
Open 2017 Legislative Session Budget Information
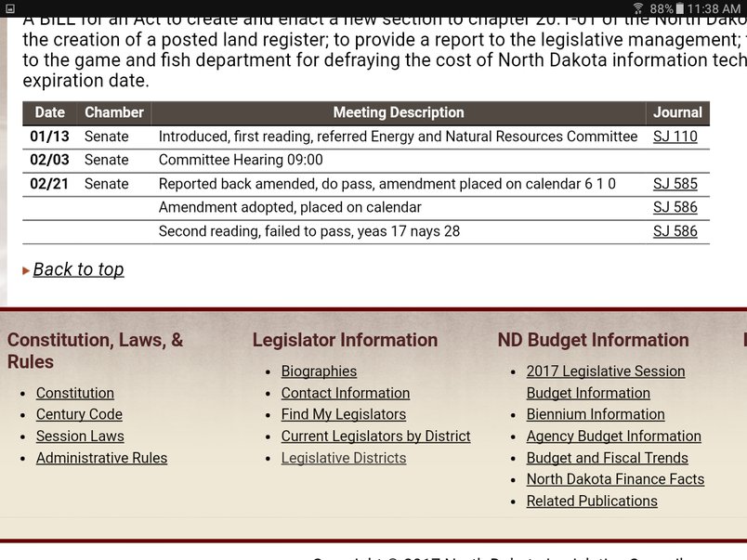click(x=605, y=382)
